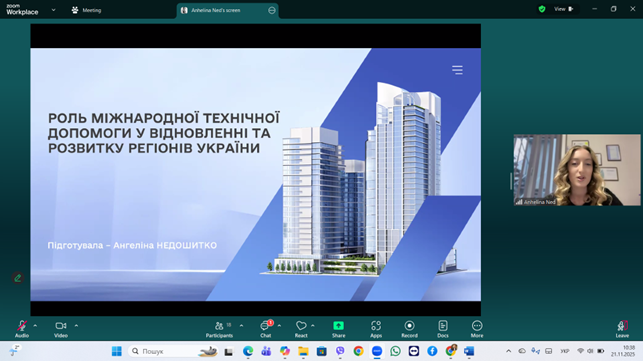Open the Participants panel
The width and height of the screenshot is (643, 361).
tap(219, 329)
